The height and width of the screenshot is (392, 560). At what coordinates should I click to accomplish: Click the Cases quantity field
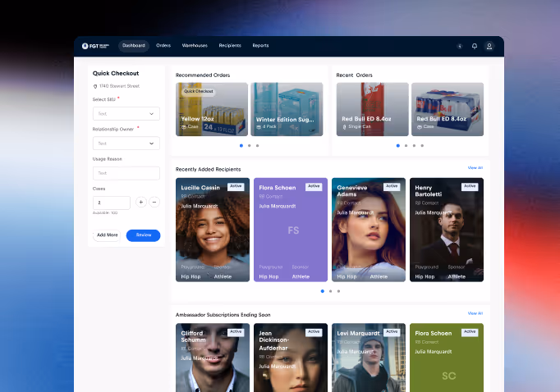(x=112, y=203)
